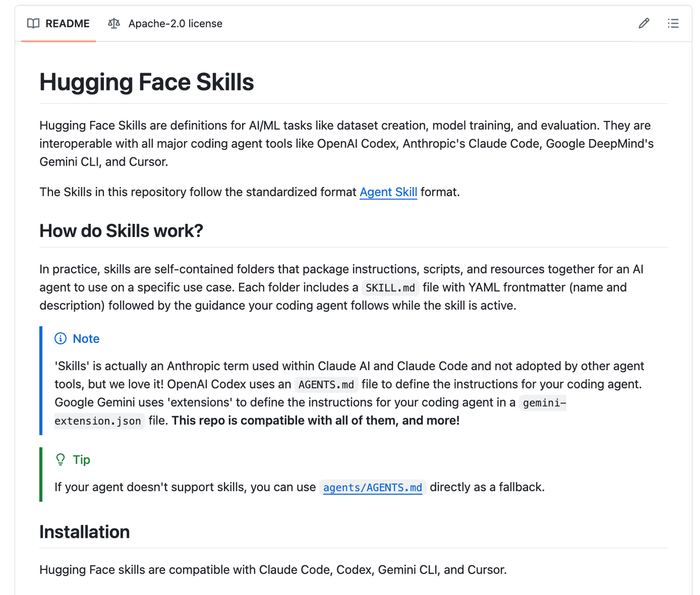Click the How do Skills work? heading
The image size is (700, 595).
tap(121, 230)
